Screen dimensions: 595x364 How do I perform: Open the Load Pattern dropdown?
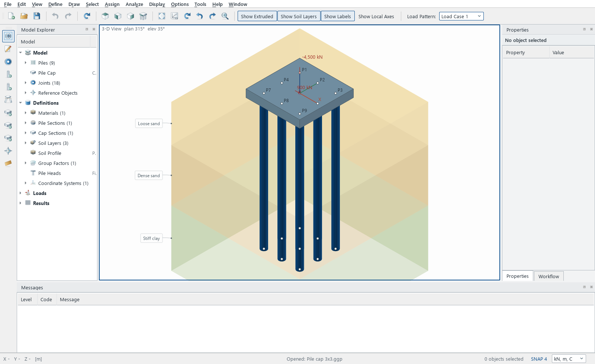click(x=461, y=16)
